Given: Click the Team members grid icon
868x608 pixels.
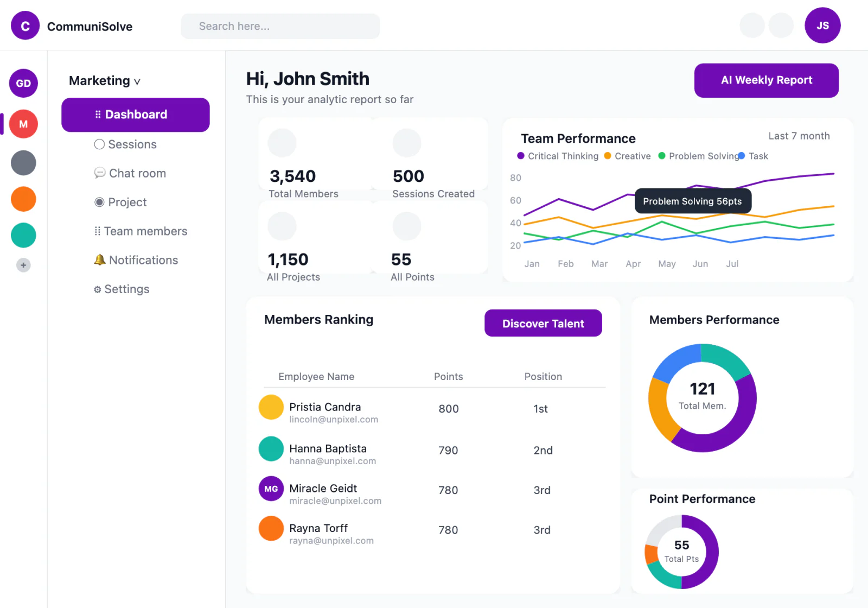Looking at the screenshot, I should 98,231.
